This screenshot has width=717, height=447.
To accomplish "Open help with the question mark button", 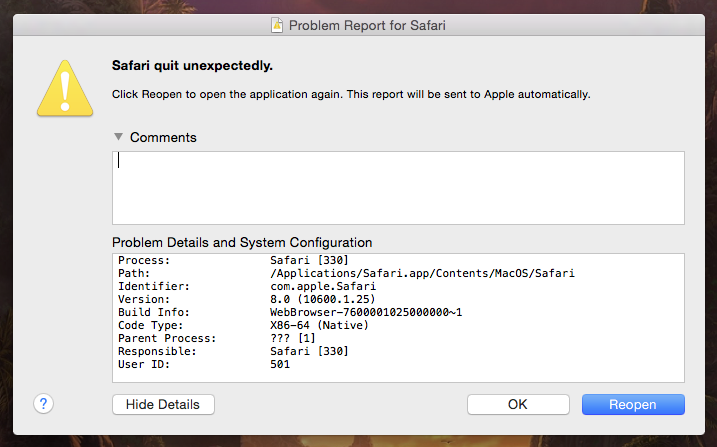I will 43,404.
